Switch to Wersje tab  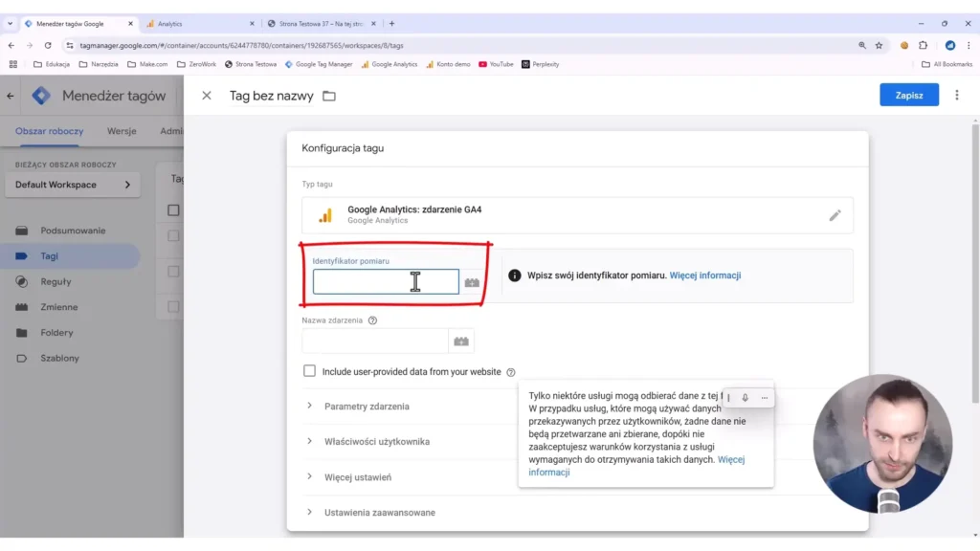(122, 131)
